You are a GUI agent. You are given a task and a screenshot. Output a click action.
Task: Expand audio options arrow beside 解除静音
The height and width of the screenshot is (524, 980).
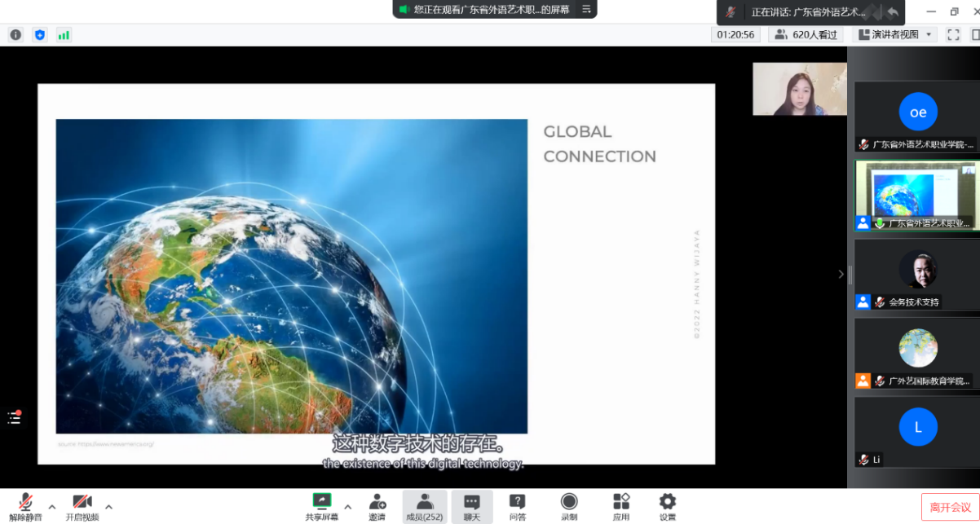tap(52, 507)
